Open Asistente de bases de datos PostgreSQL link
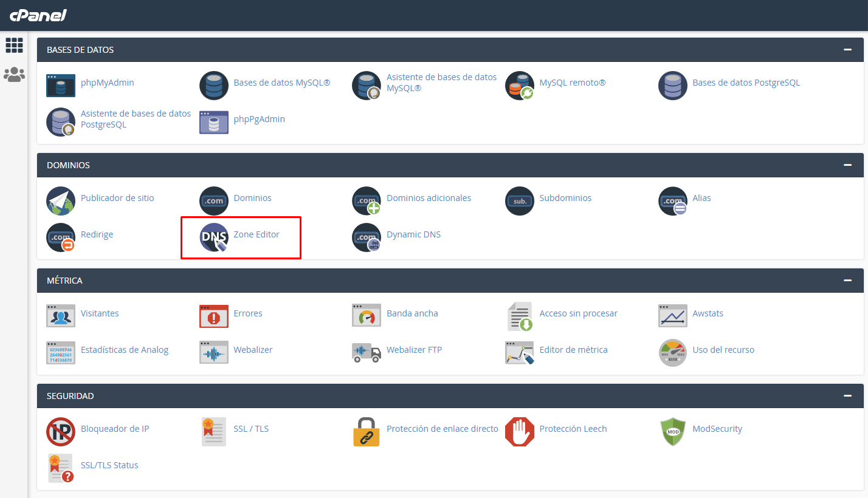The height and width of the screenshot is (498, 868). click(x=136, y=119)
